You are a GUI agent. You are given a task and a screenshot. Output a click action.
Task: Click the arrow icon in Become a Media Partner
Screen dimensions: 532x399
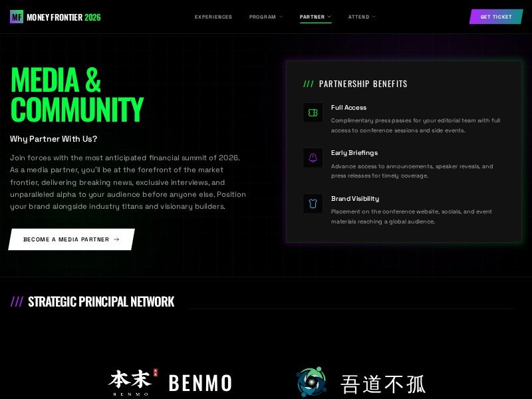point(117,239)
